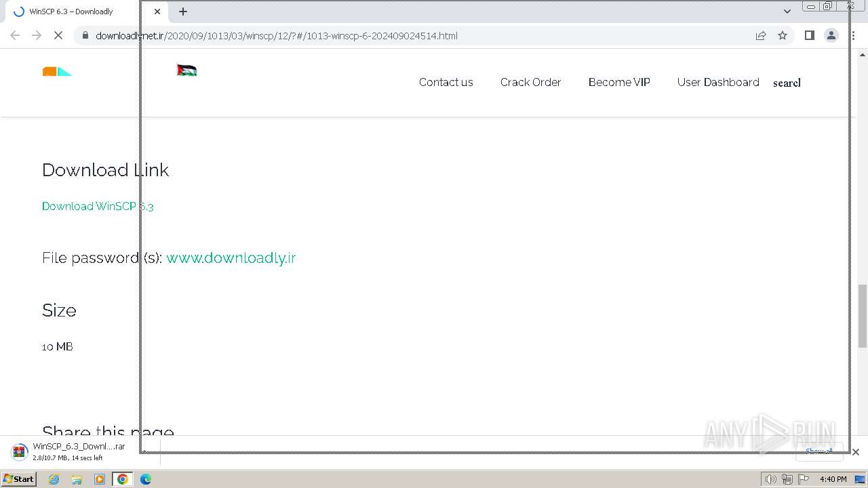Open the Downloadly site logo
The image size is (868, 488).
(58, 72)
